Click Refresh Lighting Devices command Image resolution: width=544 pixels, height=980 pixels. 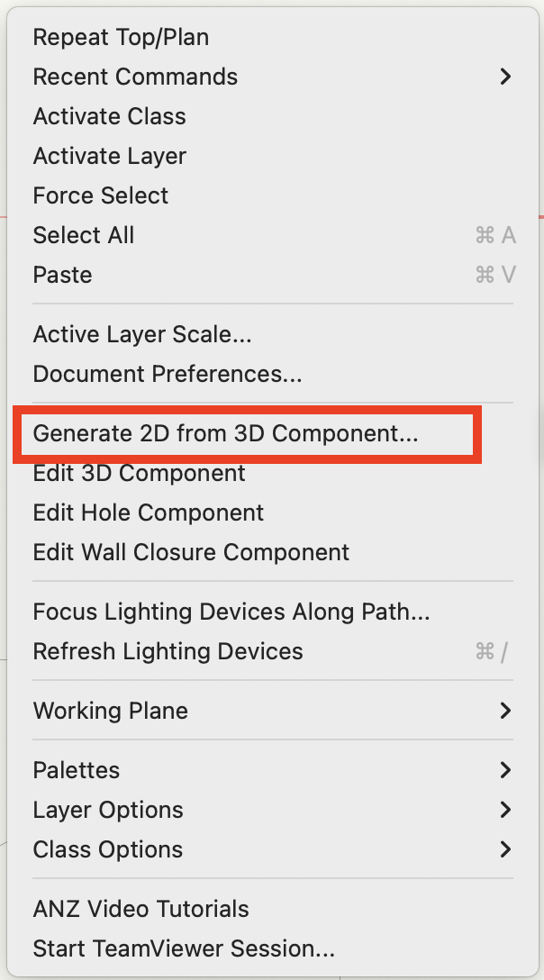[x=168, y=651]
